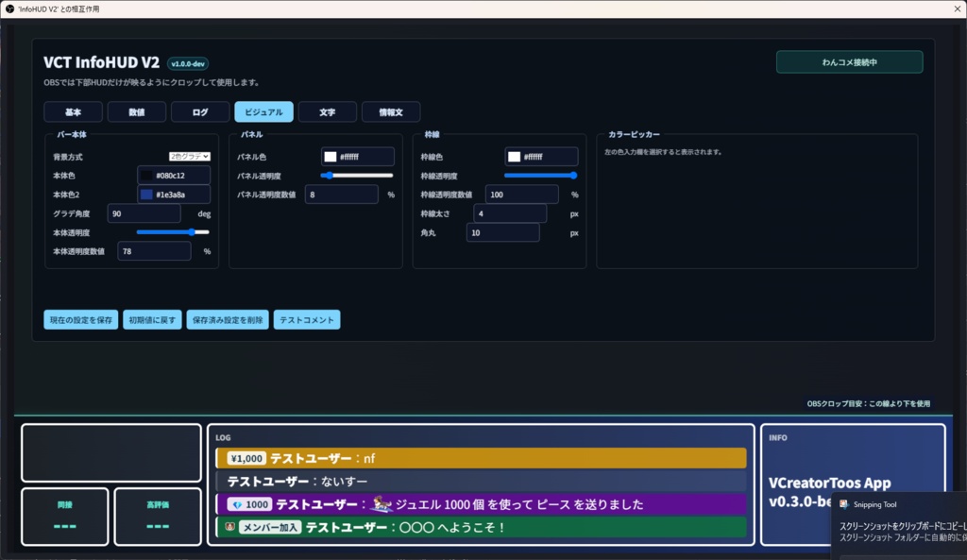This screenshot has width=967, height=560.
Task: Focus the 枠線透明度数値 field showing 100
Action: tap(521, 195)
